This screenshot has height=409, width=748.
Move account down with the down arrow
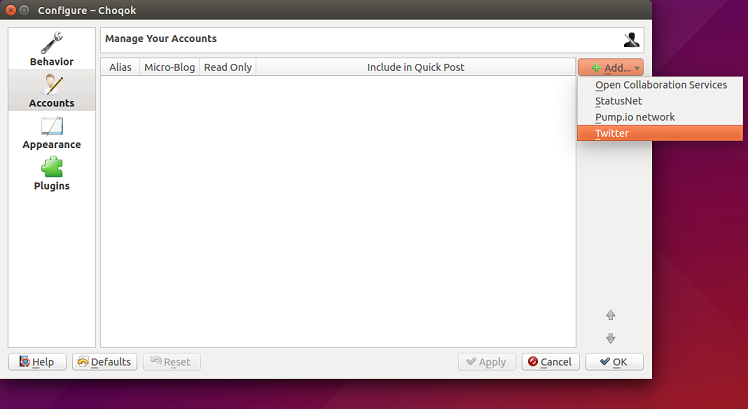click(x=611, y=338)
